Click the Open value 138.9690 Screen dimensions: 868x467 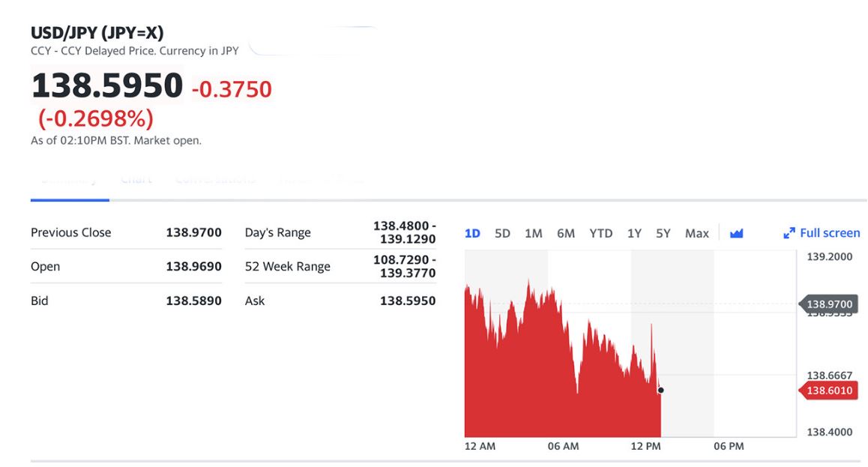tap(193, 267)
